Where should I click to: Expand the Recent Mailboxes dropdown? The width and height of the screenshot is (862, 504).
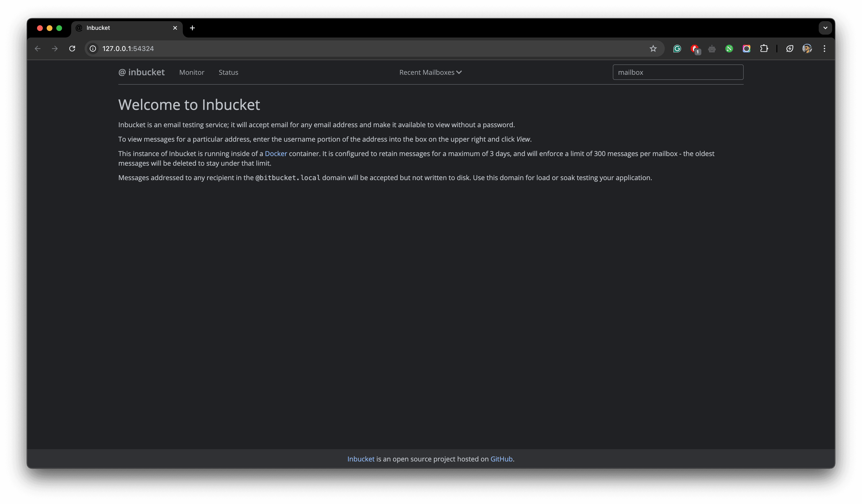tap(431, 72)
